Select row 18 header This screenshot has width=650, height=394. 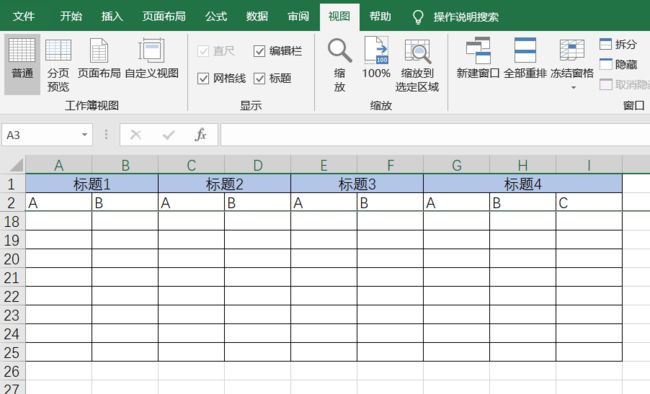tap(12, 221)
